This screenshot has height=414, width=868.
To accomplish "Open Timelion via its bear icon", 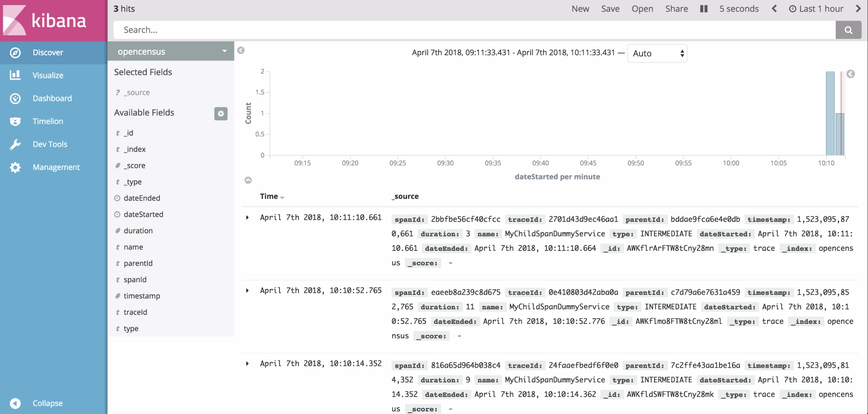I will click(x=15, y=121).
